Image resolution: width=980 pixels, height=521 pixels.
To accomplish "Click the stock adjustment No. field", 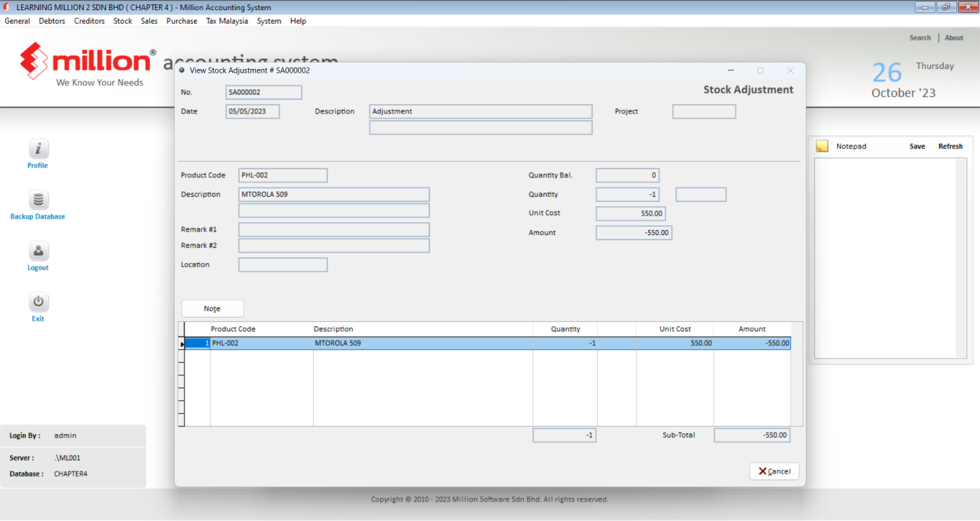I will coord(264,93).
